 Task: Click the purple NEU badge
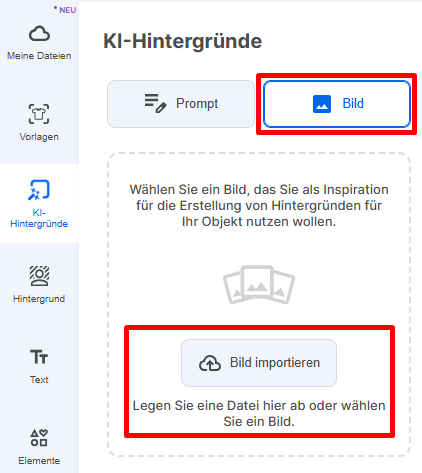tap(65, 10)
